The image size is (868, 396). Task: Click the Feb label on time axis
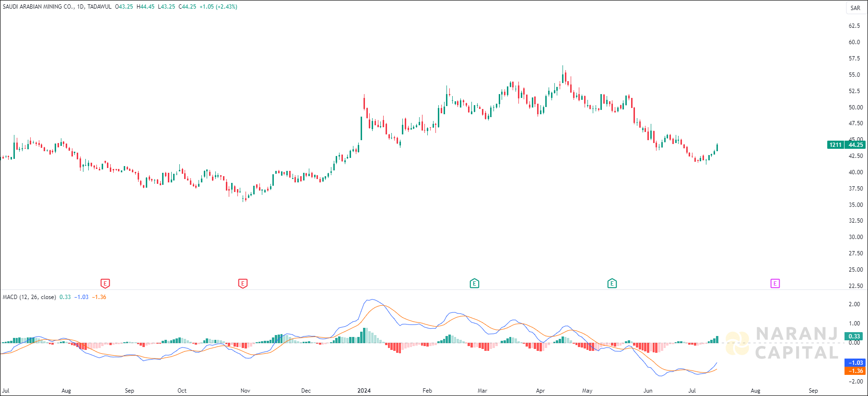427,391
